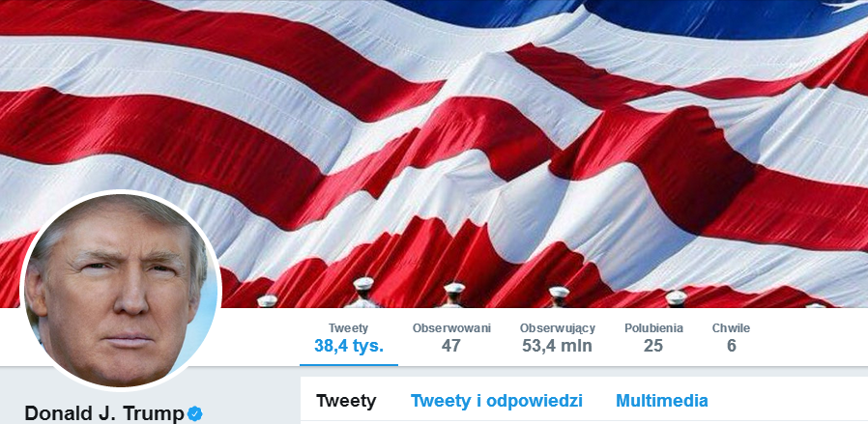This screenshot has height=424, width=868.
Task: Open the Polubienia likes label
Action: [653, 328]
